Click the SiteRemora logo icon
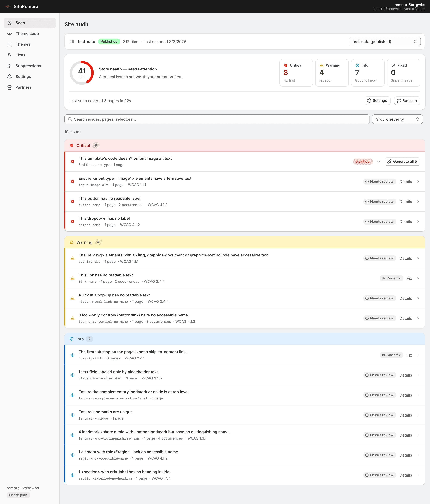Screen dimensions: 430x504 (x=8, y=7)
